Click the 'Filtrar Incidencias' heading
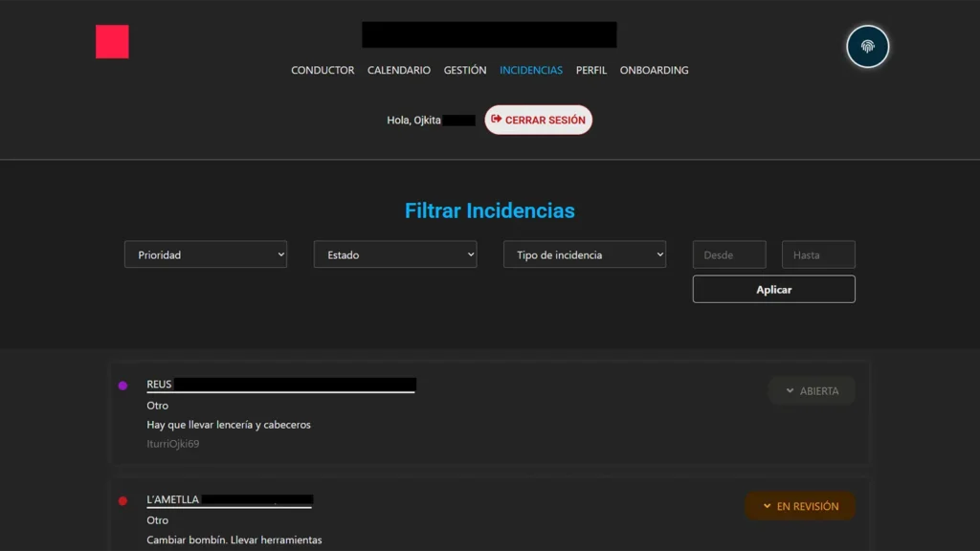This screenshot has width=980, height=551. pyautogui.click(x=490, y=210)
